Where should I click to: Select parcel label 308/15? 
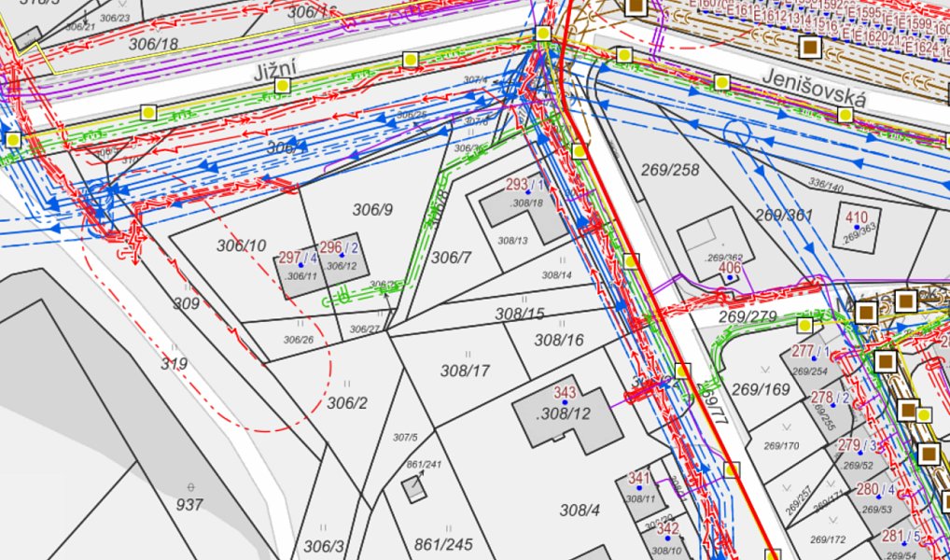click(x=519, y=314)
